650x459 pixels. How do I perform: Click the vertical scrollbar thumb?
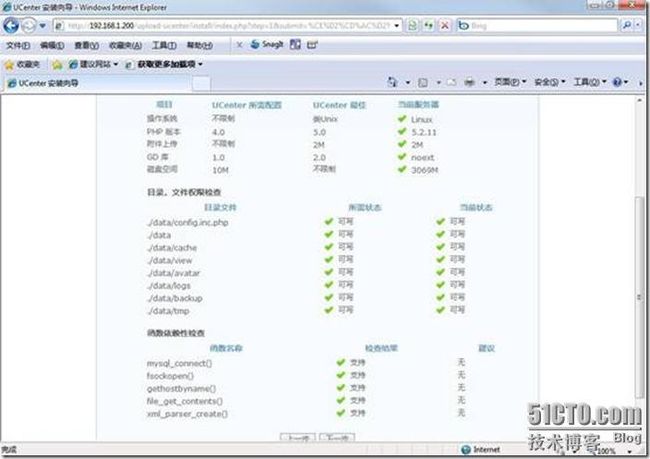639,298
